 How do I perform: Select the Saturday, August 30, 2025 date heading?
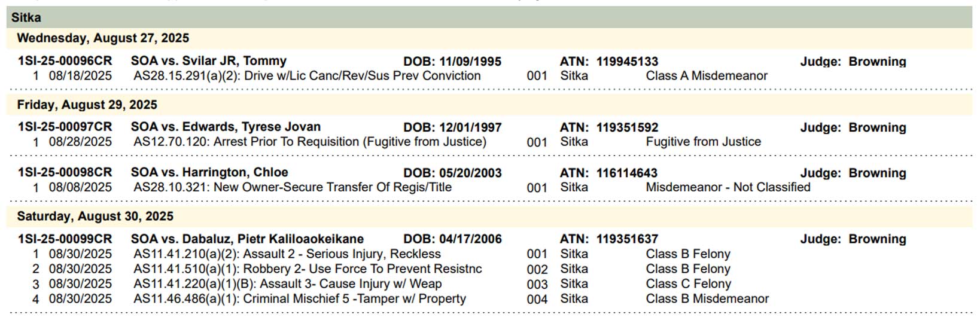pos(95,216)
